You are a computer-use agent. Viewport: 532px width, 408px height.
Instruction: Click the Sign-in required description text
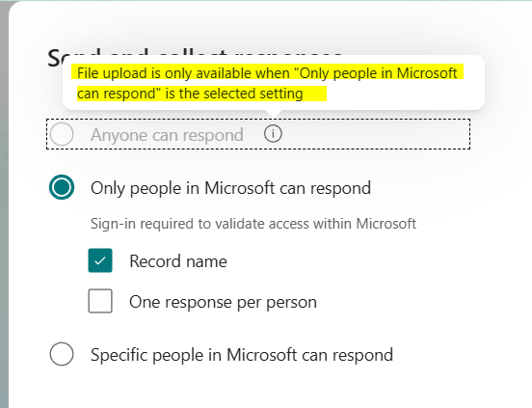pyautogui.click(x=253, y=224)
